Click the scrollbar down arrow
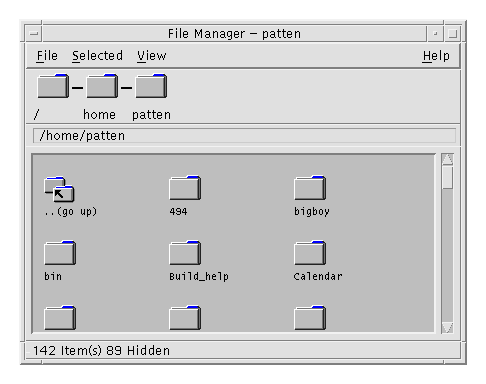The image size is (486, 384). point(447,327)
